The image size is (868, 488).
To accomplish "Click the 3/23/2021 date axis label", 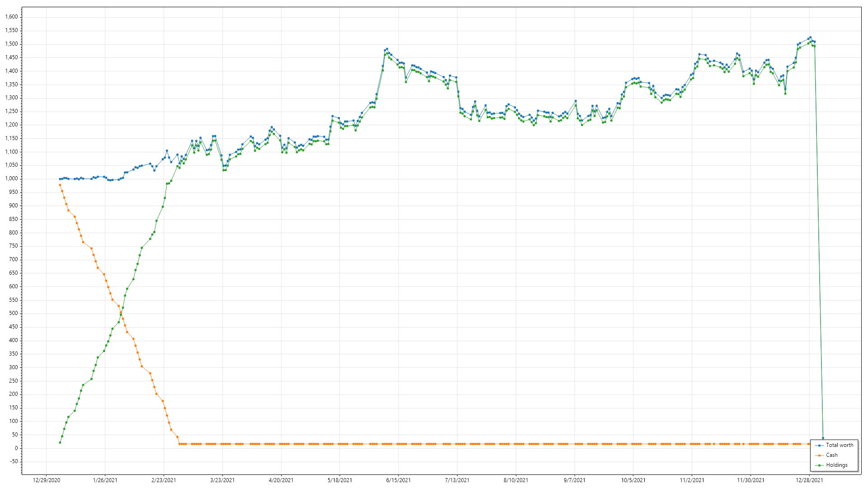I will pyautogui.click(x=222, y=480).
